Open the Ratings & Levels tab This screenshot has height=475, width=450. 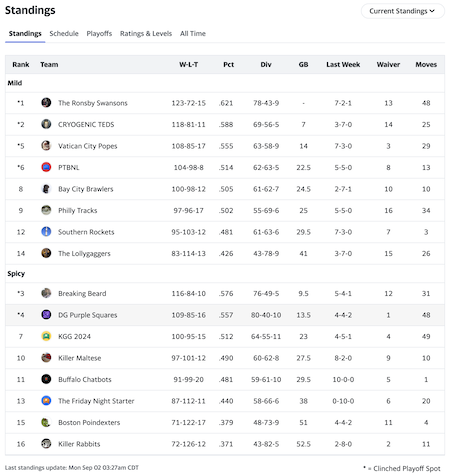(146, 33)
